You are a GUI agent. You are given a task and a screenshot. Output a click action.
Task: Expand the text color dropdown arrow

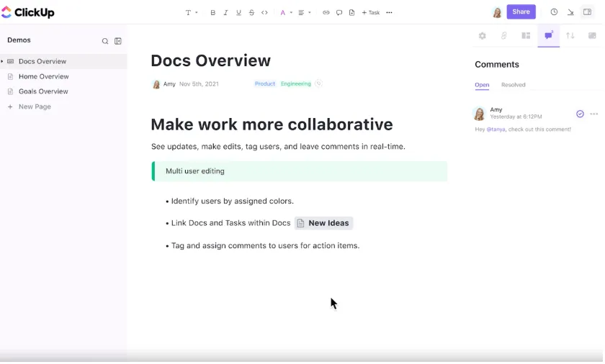click(x=291, y=13)
